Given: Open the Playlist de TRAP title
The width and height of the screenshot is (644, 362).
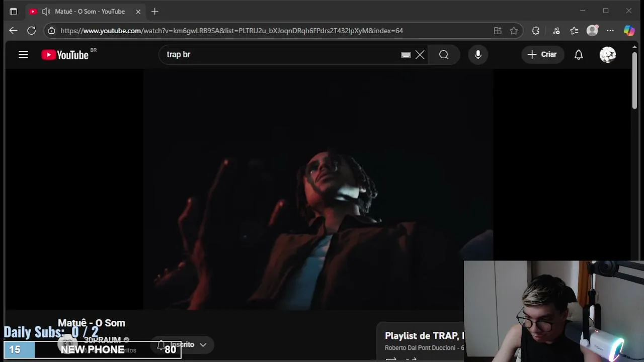Looking at the screenshot, I should [424, 335].
